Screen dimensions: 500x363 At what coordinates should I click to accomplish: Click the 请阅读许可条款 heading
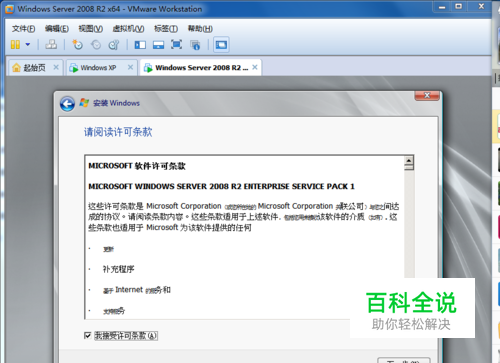pyautogui.click(x=118, y=132)
